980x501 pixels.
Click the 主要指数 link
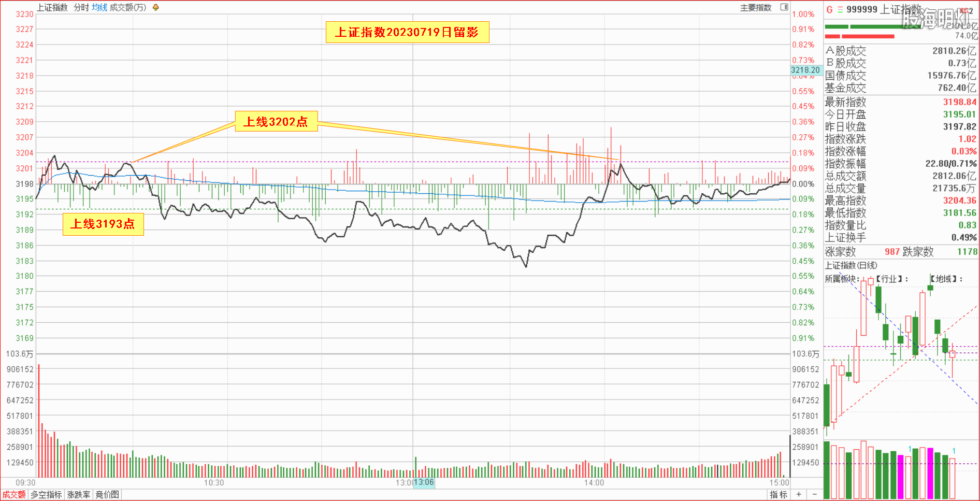click(x=756, y=7)
